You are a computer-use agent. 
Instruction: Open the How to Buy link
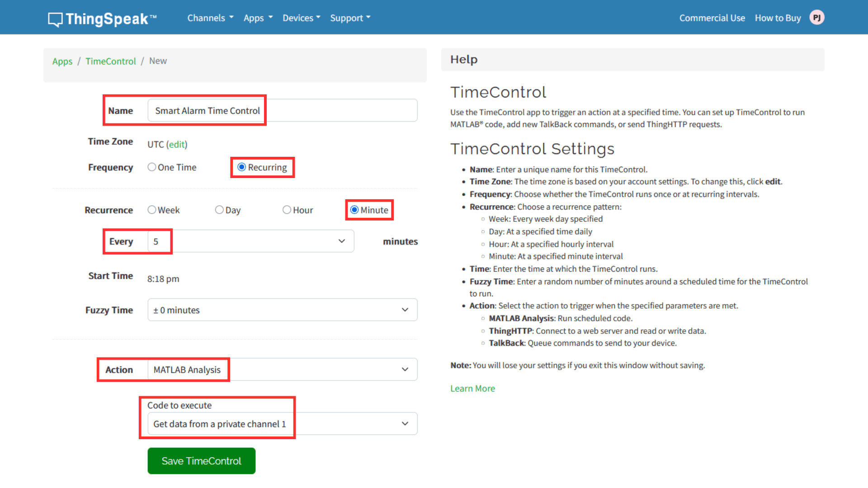point(778,18)
